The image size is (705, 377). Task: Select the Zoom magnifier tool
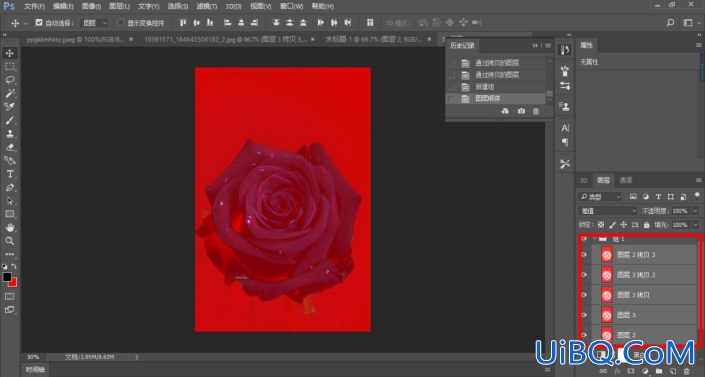pyautogui.click(x=9, y=241)
